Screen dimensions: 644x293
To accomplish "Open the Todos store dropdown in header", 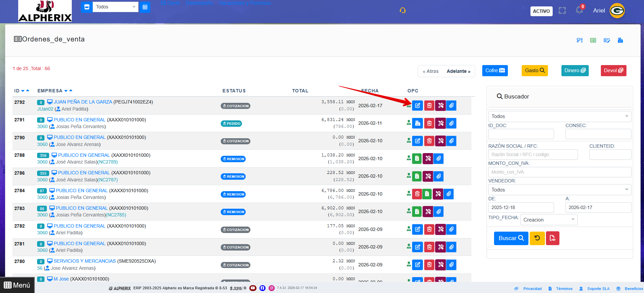I will point(115,7).
